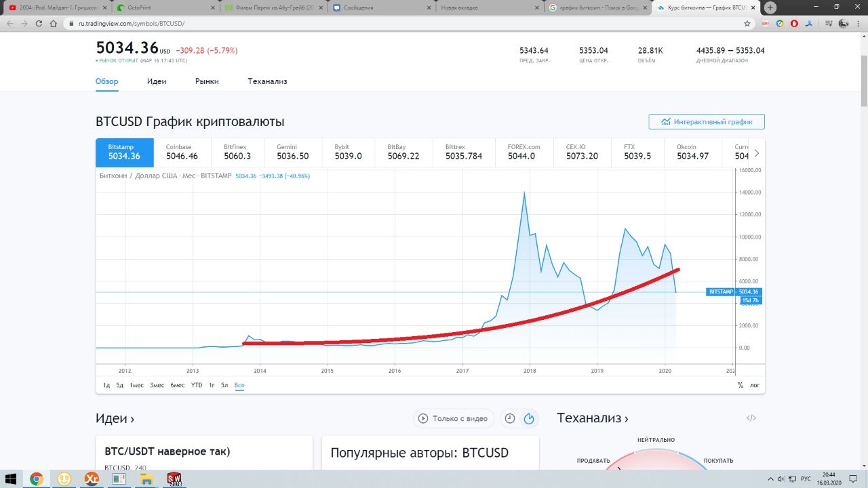This screenshot has height=488, width=868.
Task: Open SolidWorks 2018 from the taskbar
Action: point(174,479)
